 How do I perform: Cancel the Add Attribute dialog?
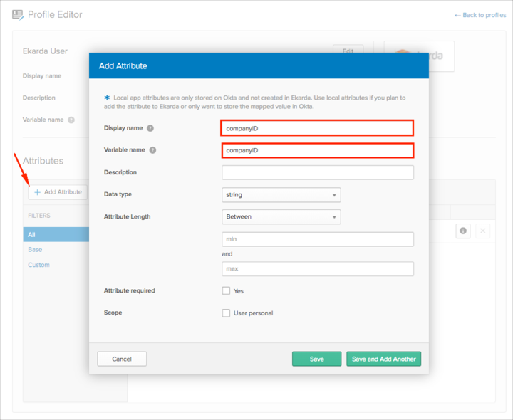point(122,359)
